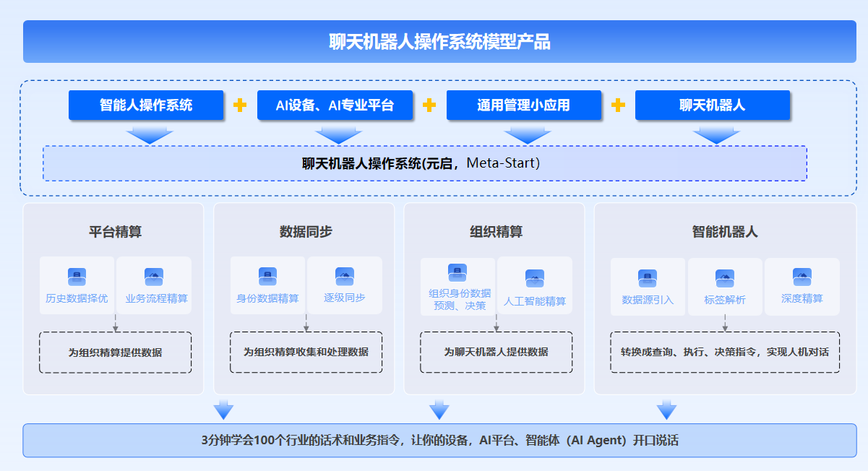
Task: Click the 历史数据择优 document icon
Action: [x=77, y=277]
